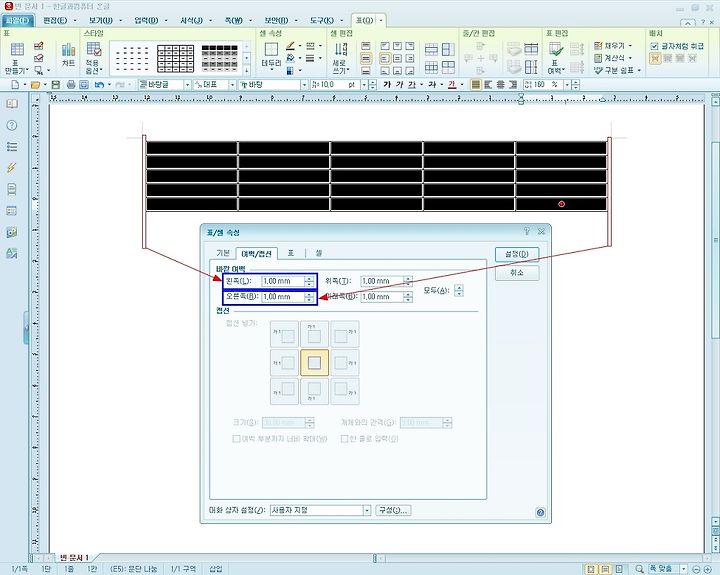Toggle the 한 줄로 입력 checkbox
The image size is (720, 575).
click(344, 439)
